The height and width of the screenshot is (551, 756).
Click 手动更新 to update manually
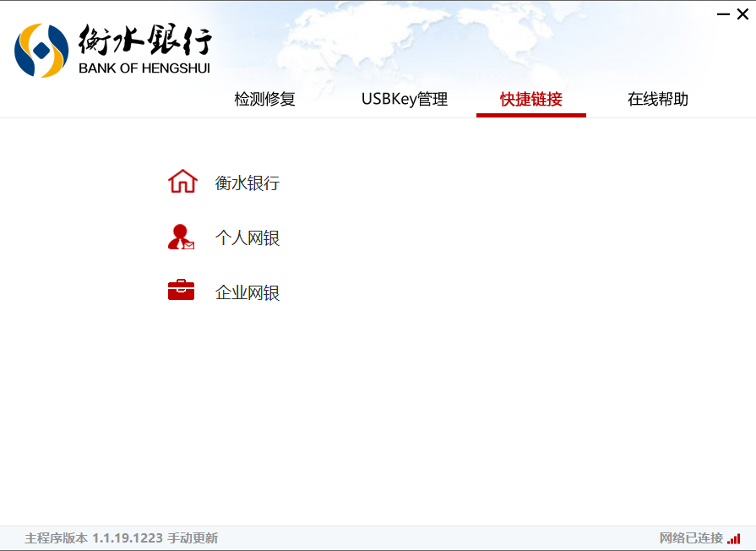193,538
